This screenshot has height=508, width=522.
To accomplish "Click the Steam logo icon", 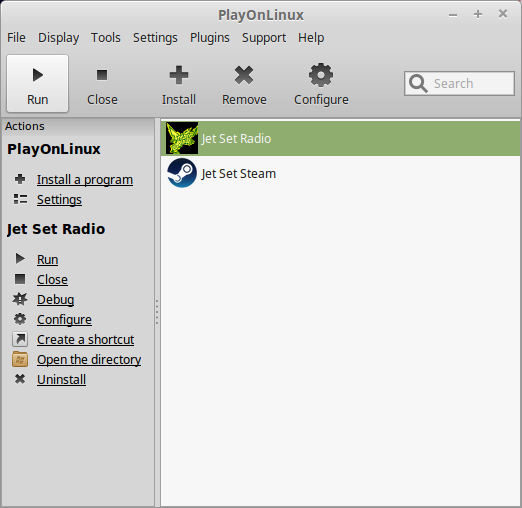I will click(x=182, y=173).
